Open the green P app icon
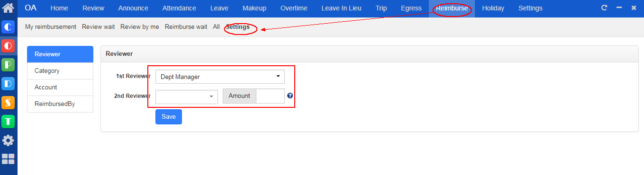Viewport: 644px width, 175px height. 8,65
